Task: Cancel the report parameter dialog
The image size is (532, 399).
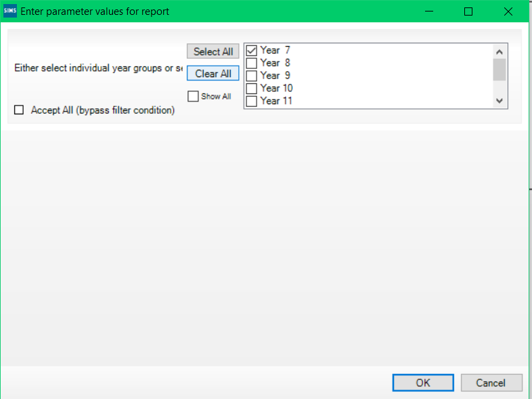Action: pos(491,383)
